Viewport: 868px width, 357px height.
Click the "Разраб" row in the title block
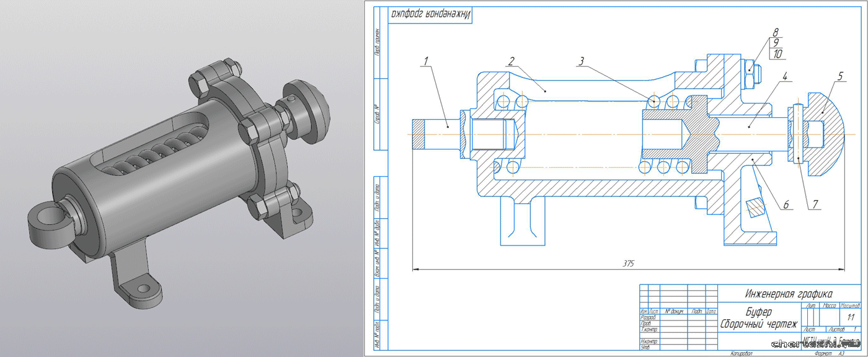(x=648, y=317)
